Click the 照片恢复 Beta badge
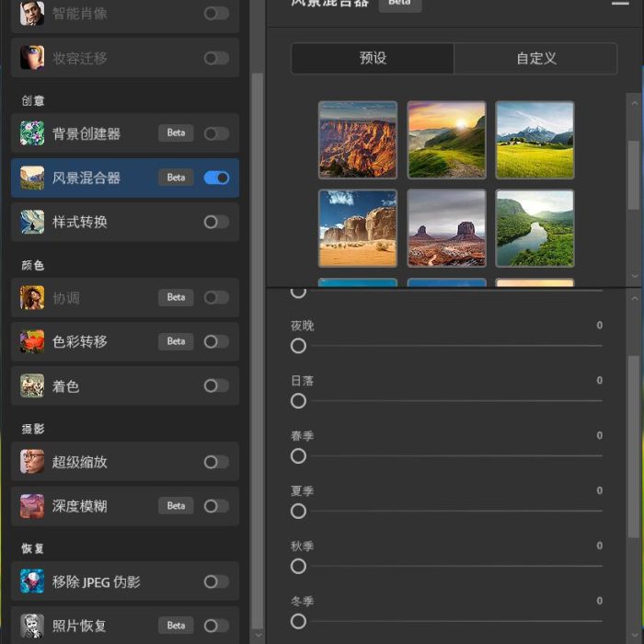This screenshot has height=644, width=644. tap(176, 626)
